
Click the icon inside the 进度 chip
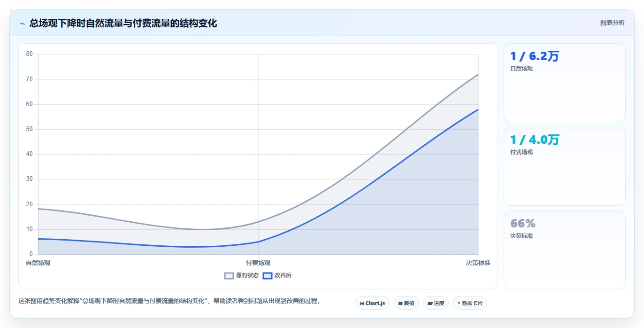coord(430,304)
